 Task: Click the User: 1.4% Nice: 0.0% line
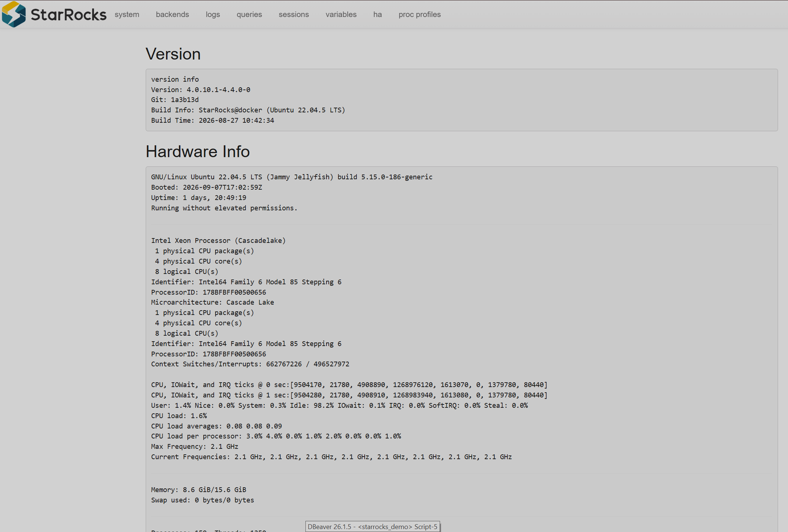[339, 406]
